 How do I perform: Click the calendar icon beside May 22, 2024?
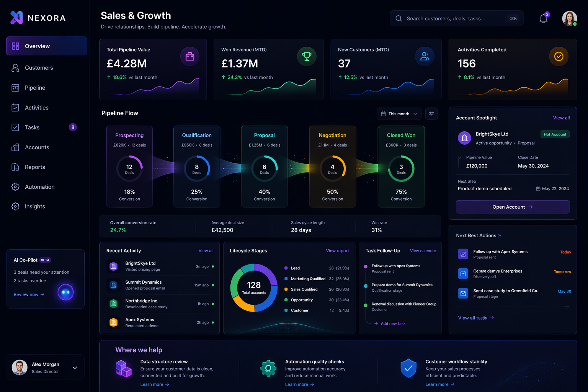(x=538, y=189)
